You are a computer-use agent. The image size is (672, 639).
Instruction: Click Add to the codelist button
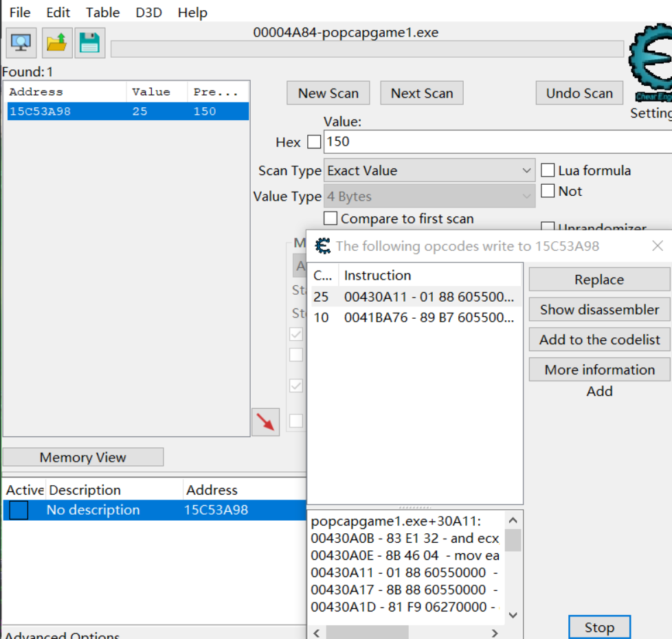pyautogui.click(x=599, y=339)
